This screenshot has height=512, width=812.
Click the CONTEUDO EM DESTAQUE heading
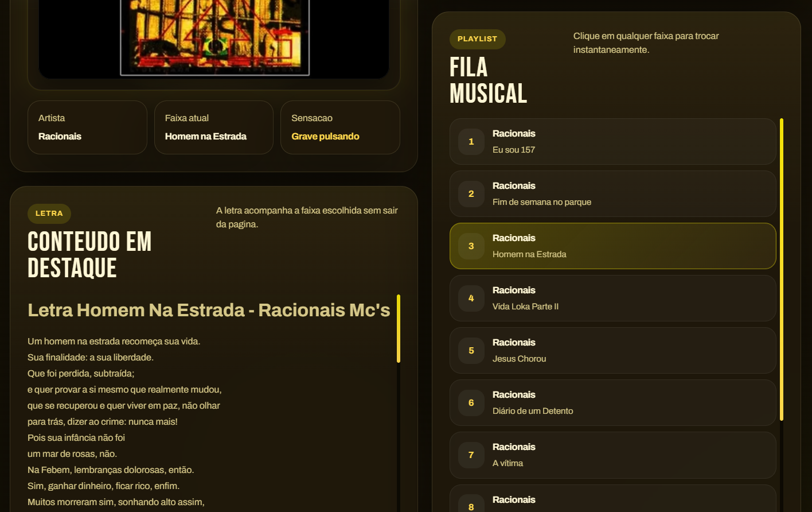[89, 255]
